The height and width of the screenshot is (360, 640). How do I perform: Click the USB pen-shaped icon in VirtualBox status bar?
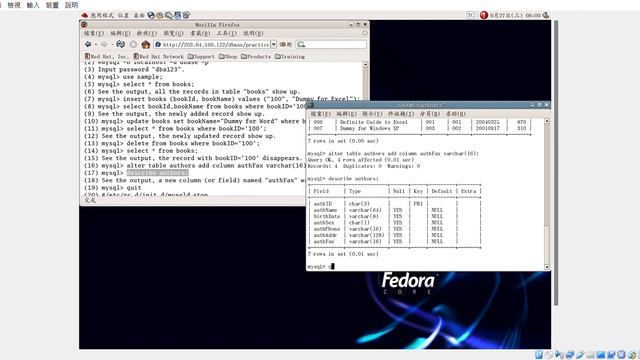[580, 355]
